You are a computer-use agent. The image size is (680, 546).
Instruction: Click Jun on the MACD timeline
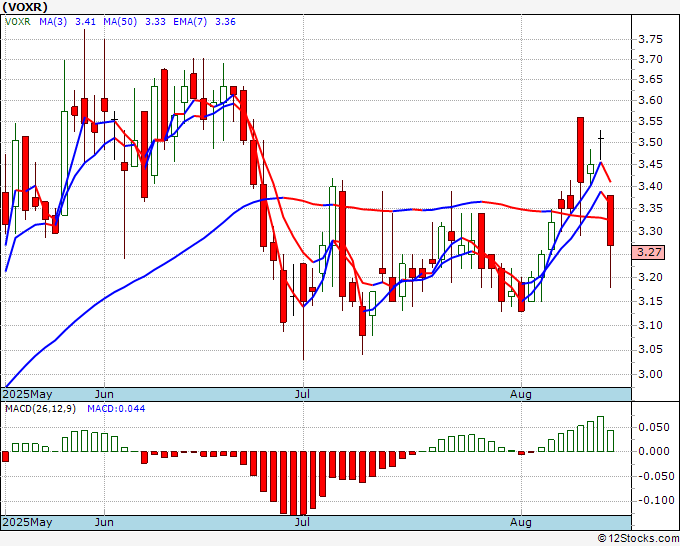point(104,522)
